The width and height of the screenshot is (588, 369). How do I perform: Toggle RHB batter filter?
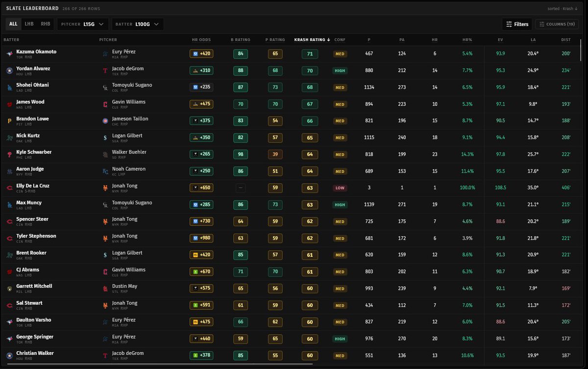46,24
